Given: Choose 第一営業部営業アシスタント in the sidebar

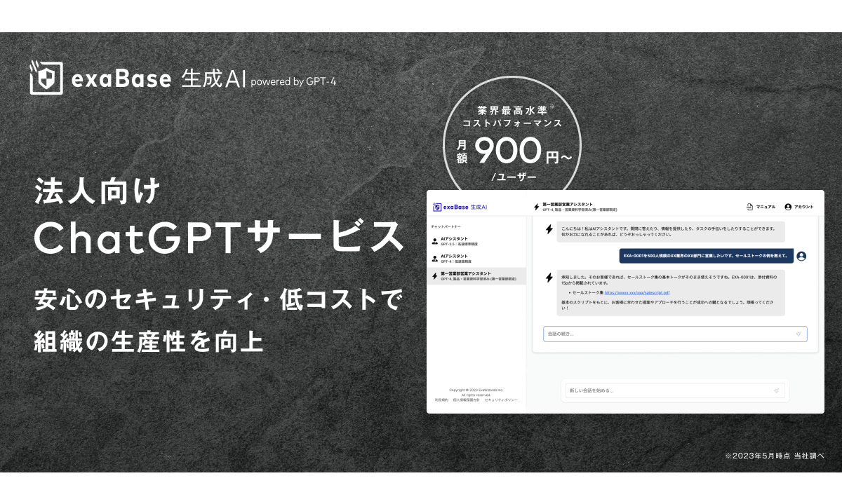Looking at the screenshot, I should (x=477, y=276).
